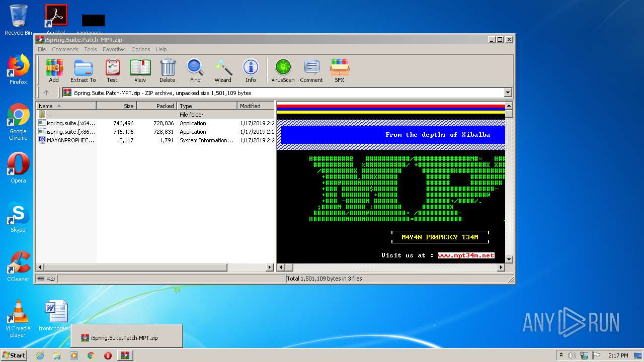644x362 pixels.
Task: Open the File menu
Action: click(42, 49)
